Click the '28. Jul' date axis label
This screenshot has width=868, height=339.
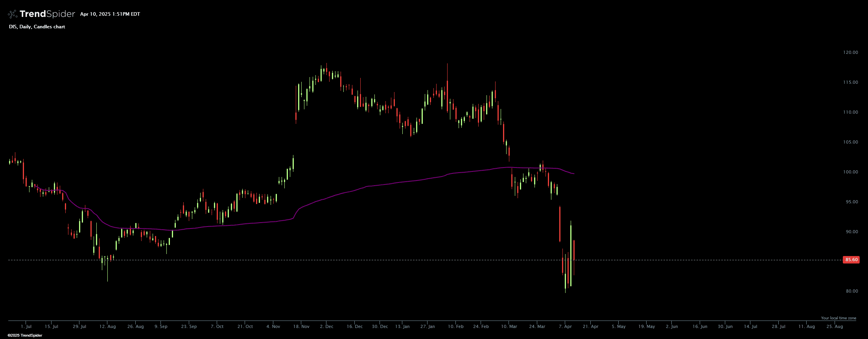tap(779, 326)
